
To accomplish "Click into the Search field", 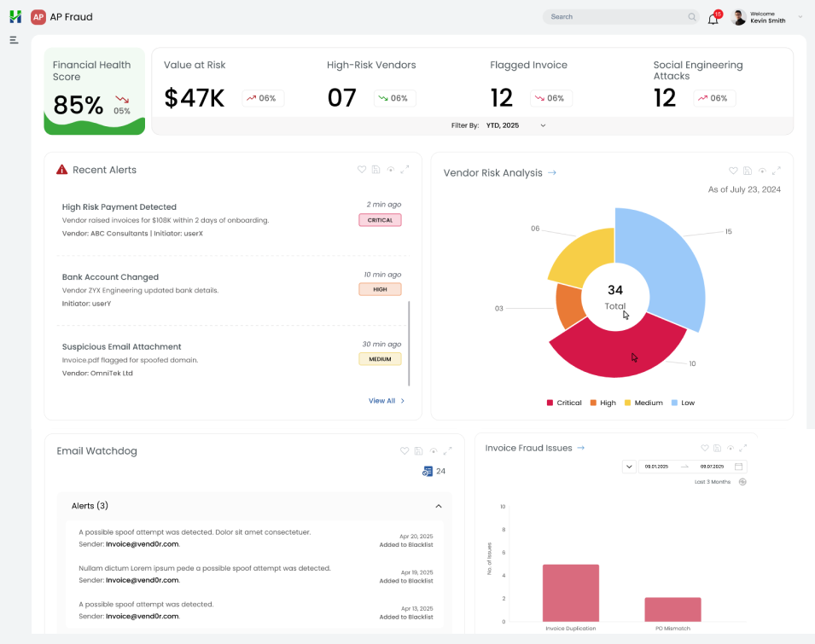I will click(x=614, y=17).
